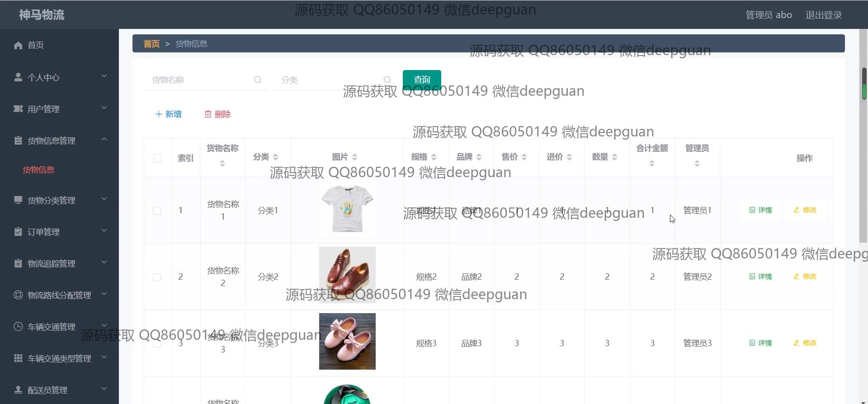
Task: Expand the 用户管理 menu chevron
Action: [x=104, y=108]
